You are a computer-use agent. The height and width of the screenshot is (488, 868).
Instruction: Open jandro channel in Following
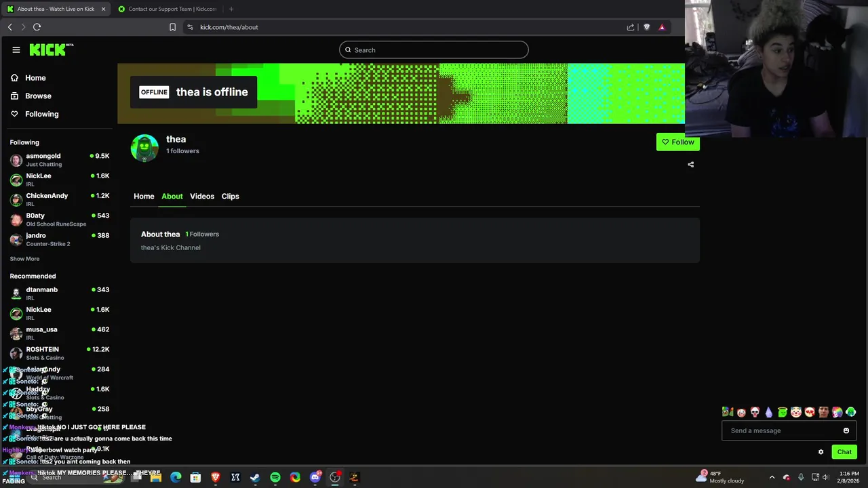pos(60,239)
